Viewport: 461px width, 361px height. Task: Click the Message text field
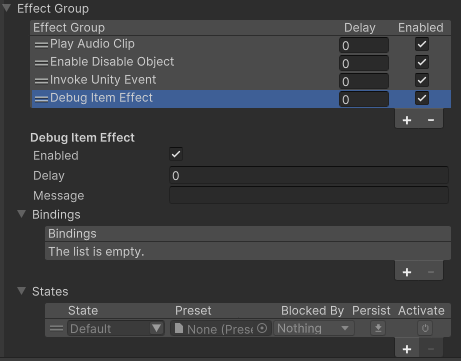[x=309, y=195]
